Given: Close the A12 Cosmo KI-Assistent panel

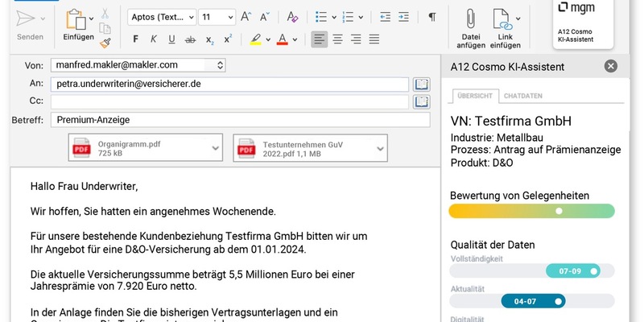Looking at the screenshot, I should (x=611, y=66).
